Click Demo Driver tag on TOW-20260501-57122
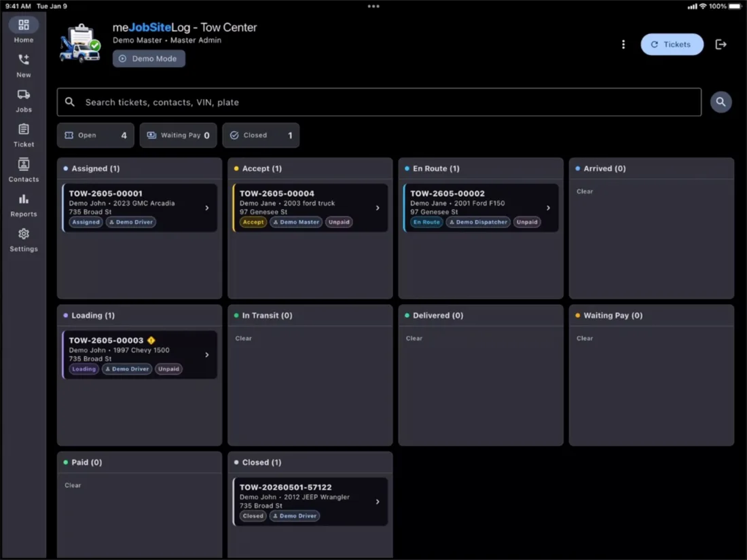 [x=295, y=516]
